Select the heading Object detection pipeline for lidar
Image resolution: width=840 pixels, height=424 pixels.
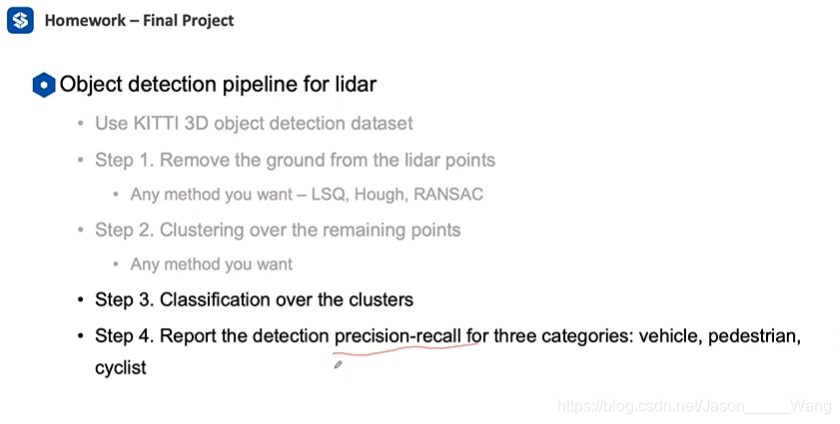click(x=218, y=84)
